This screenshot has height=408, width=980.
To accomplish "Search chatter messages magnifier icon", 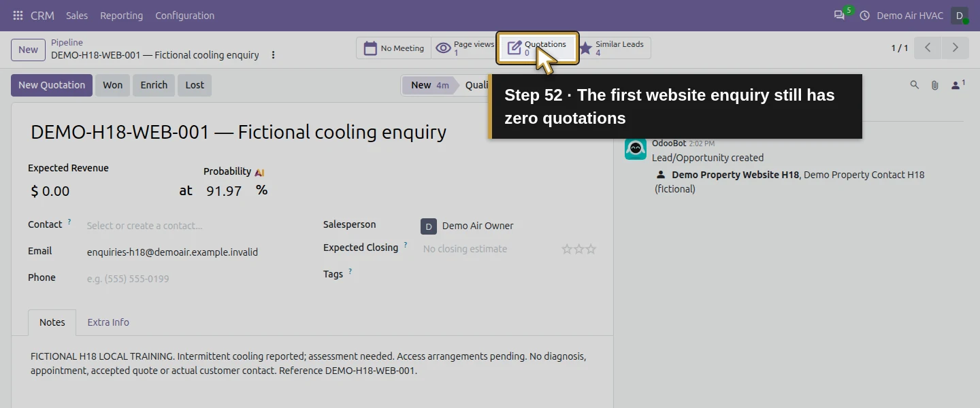I will coord(915,85).
